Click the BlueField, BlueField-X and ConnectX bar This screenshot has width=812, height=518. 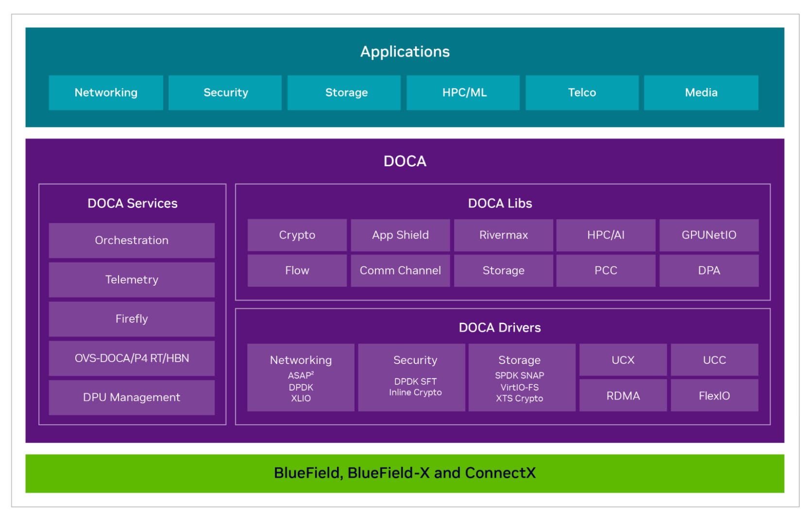405,473
